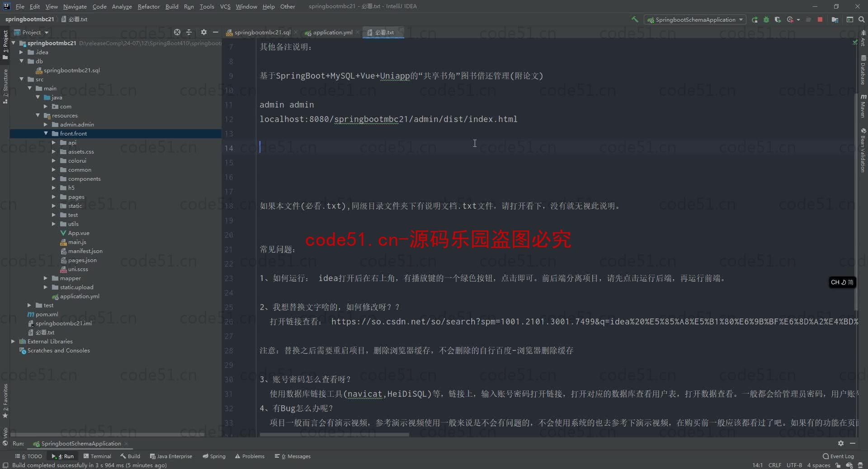
Task: Open the run configuration dropdown
Action: [x=695, y=19]
